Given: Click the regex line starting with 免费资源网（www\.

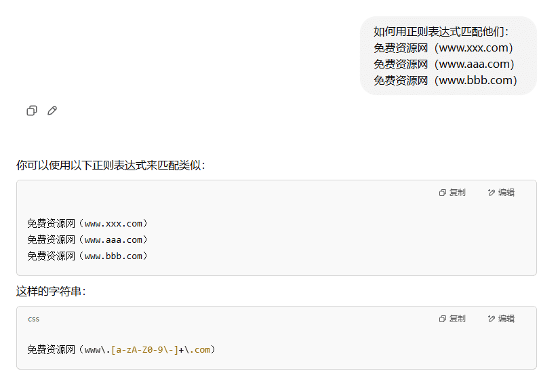Looking at the screenshot, I should coord(121,349).
